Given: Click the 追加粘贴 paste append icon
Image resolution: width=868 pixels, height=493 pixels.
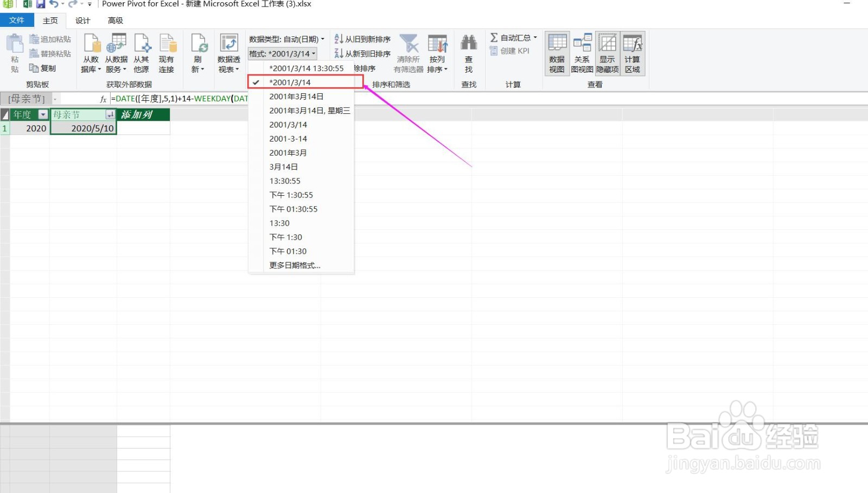Looking at the screenshot, I should [x=34, y=39].
